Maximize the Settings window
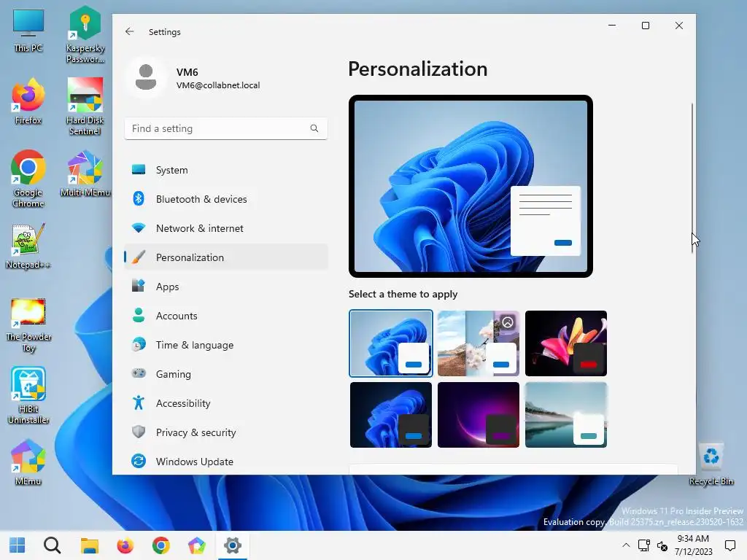Viewport: 747px width, 560px height. 646,26
